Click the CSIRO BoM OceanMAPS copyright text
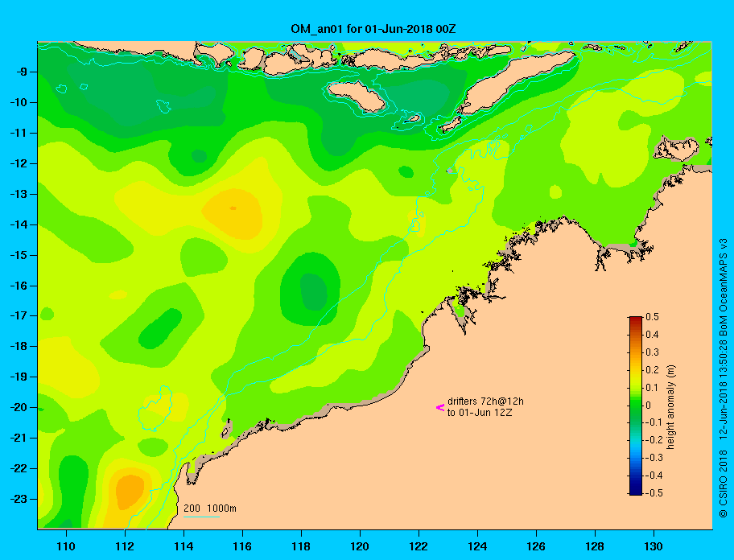Screen dimensions: 734x560 (x=724, y=377)
